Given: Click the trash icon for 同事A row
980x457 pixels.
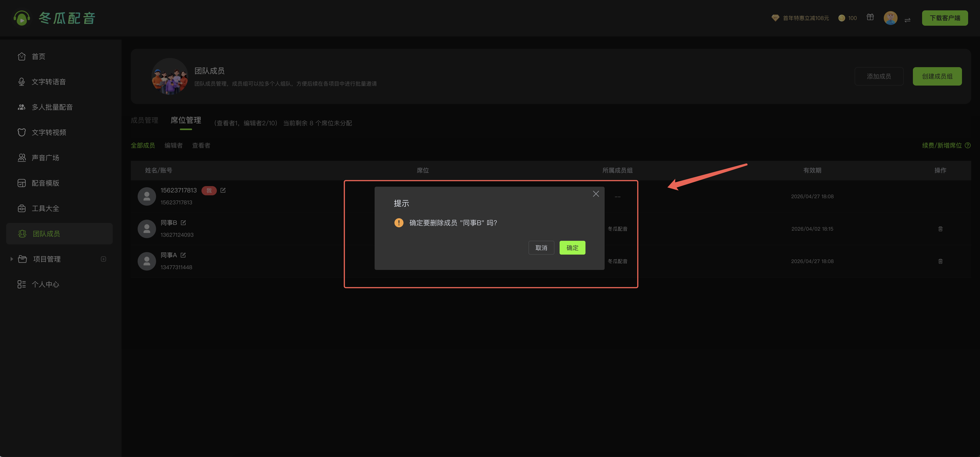Looking at the screenshot, I should pyautogui.click(x=940, y=261).
